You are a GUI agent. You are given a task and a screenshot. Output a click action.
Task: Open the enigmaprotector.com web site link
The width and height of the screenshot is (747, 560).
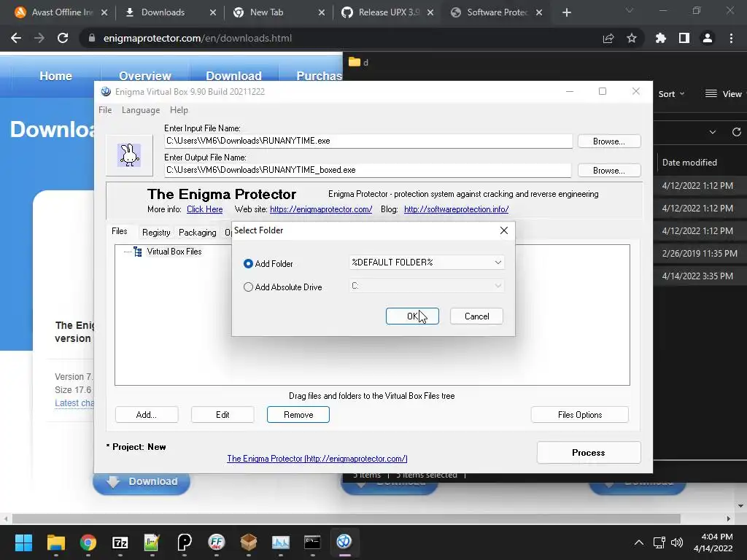[321, 209]
